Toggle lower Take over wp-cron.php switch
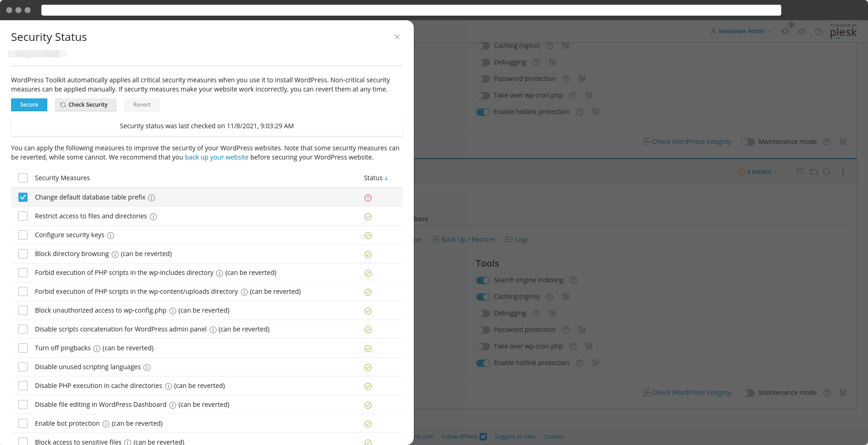The image size is (868, 445). (483, 347)
